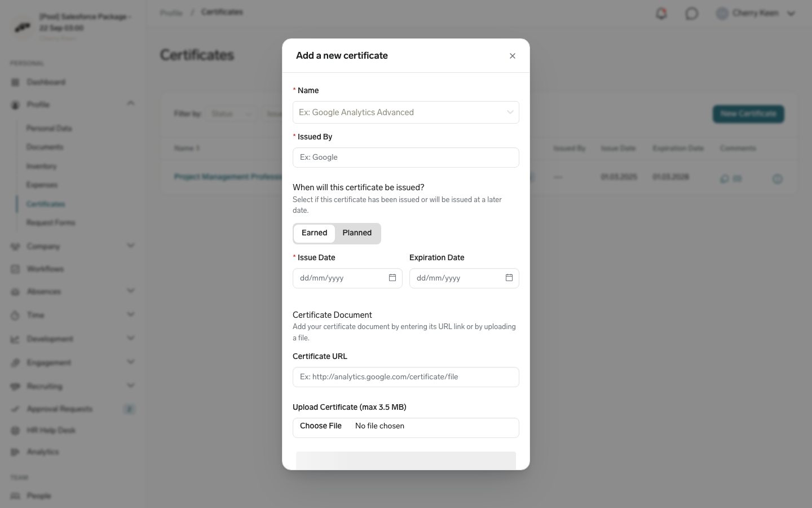Focus the Issued By text field
812x508 pixels.
406,157
